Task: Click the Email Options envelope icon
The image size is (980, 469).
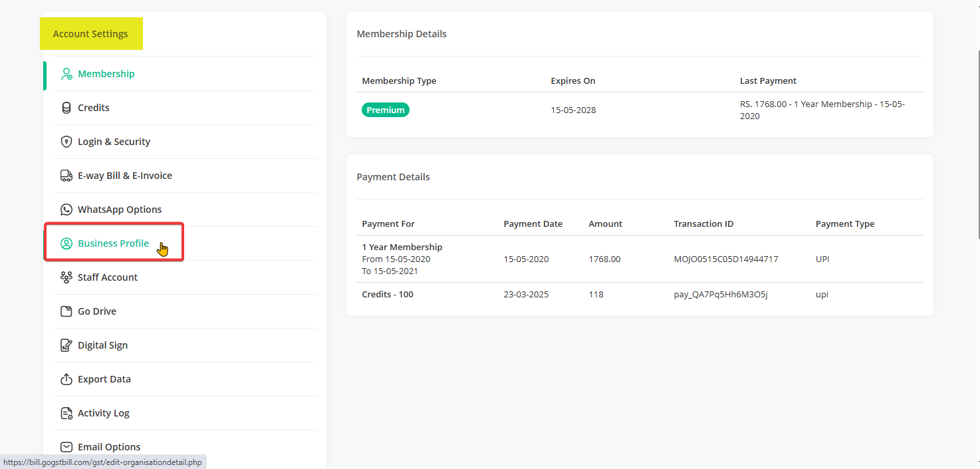Action: [x=66, y=447]
